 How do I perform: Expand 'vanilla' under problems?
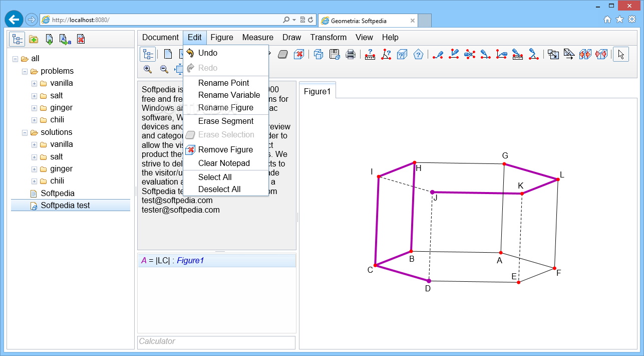tap(34, 83)
